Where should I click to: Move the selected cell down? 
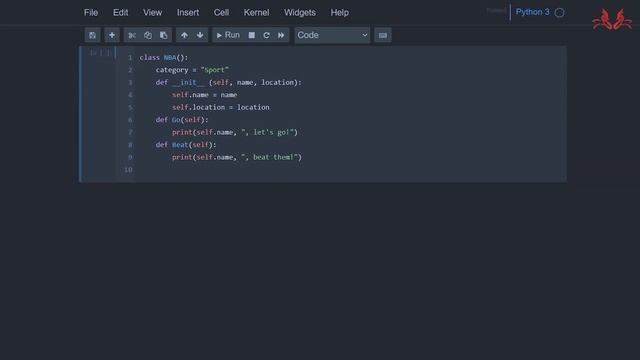200,35
